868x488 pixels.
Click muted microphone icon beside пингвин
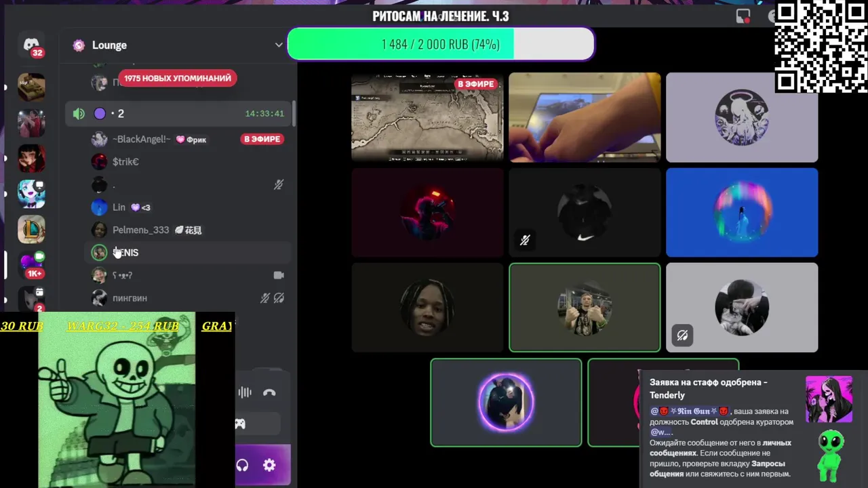265,298
